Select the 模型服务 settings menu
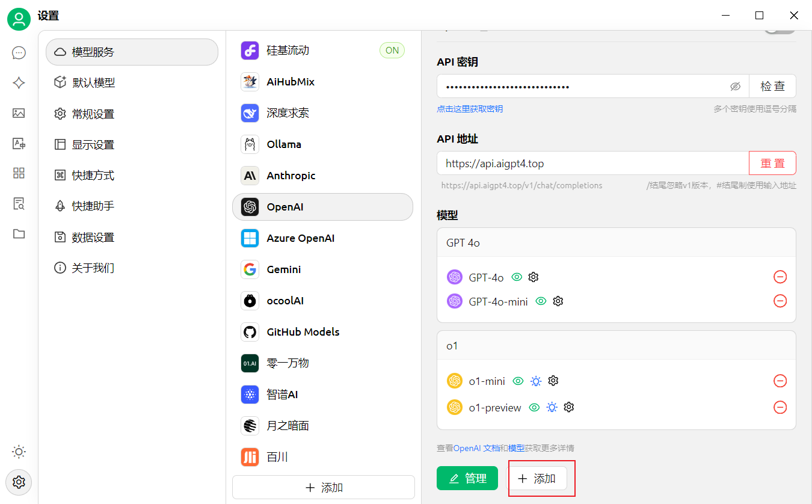 [132, 52]
